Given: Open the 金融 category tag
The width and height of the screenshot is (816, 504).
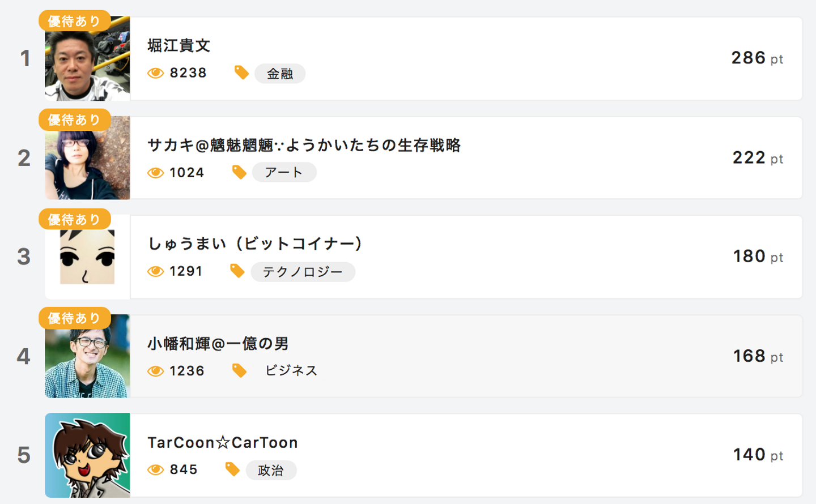Looking at the screenshot, I should (x=280, y=74).
